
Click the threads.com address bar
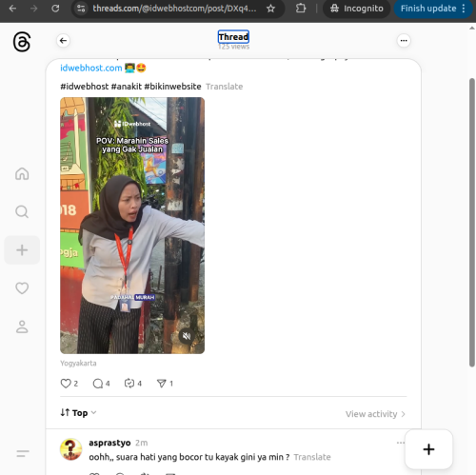click(174, 9)
